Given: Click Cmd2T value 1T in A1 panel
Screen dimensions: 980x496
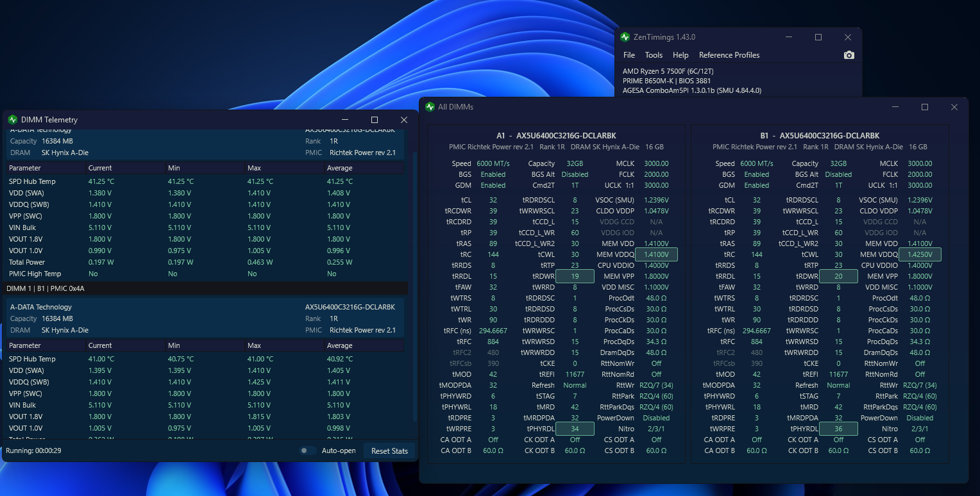Looking at the screenshot, I should coord(575,185).
